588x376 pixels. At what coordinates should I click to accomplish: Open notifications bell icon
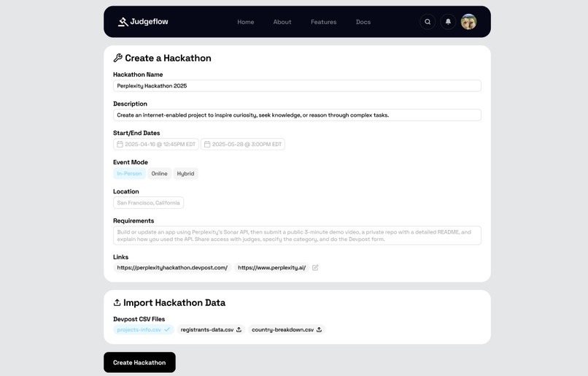tap(448, 22)
